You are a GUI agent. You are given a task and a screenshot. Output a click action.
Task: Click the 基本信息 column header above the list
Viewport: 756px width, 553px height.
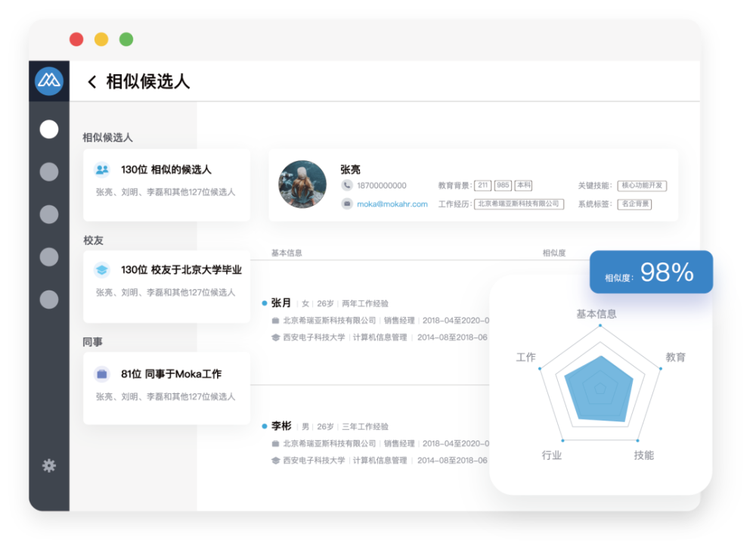point(287,253)
